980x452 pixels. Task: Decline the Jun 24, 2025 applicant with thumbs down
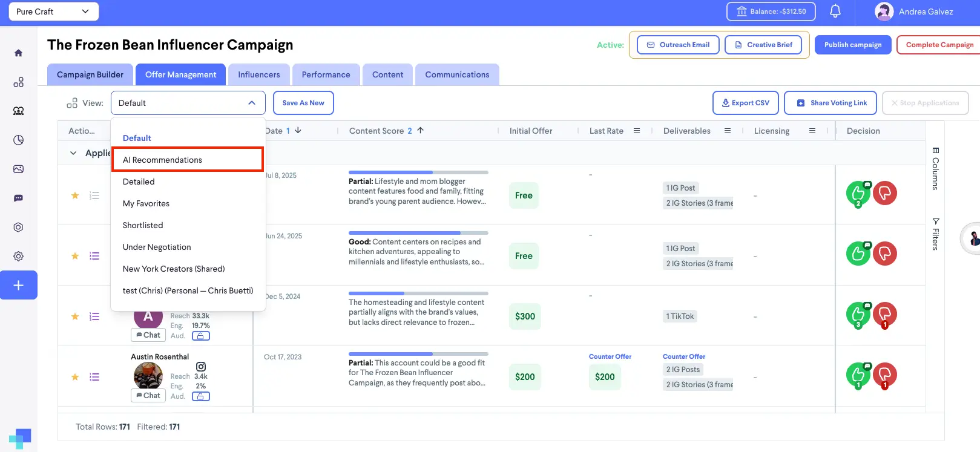coord(885,254)
